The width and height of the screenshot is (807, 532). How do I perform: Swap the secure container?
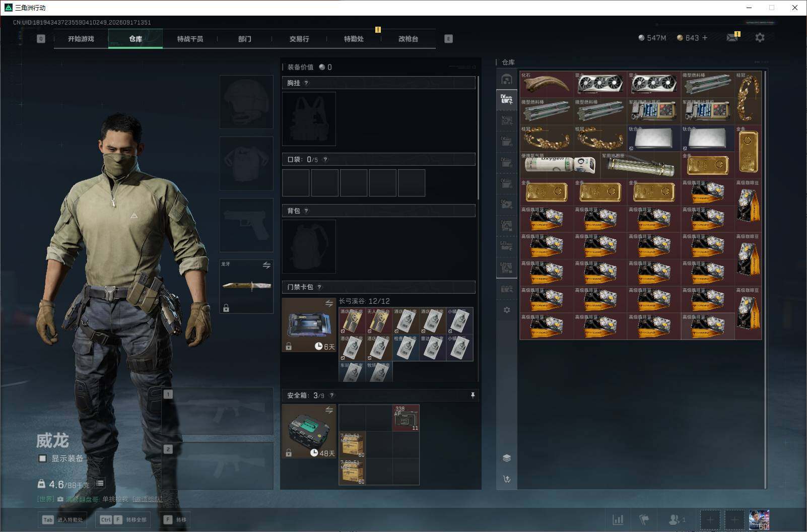329,410
